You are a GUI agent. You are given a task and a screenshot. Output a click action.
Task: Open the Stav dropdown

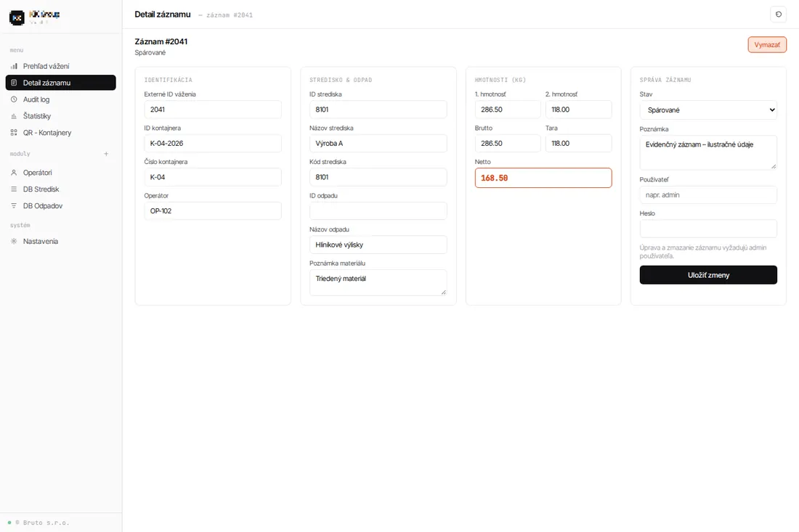[x=708, y=110]
